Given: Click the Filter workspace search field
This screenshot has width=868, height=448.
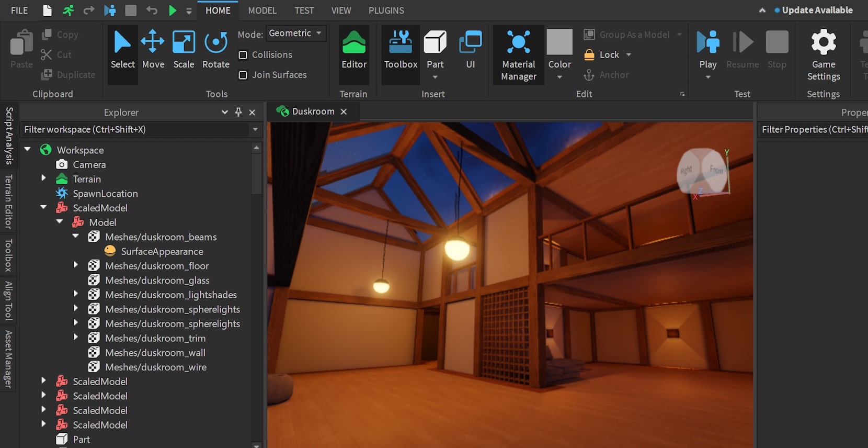Looking at the screenshot, I should (x=135, y=130).
